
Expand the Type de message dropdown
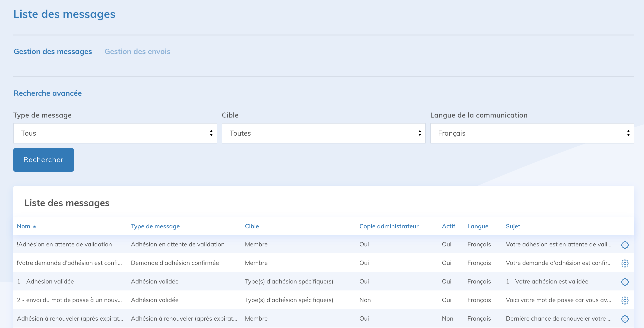click(x=115, y=133)
